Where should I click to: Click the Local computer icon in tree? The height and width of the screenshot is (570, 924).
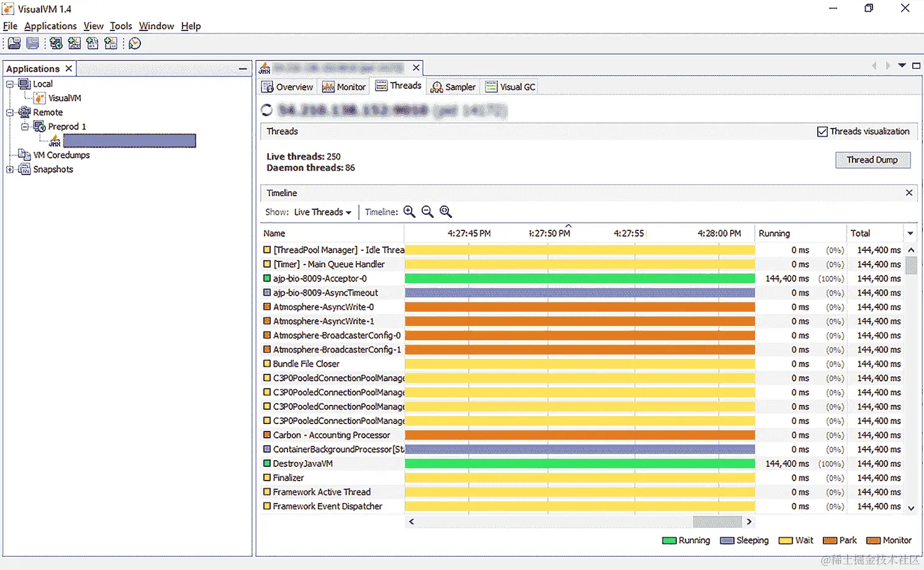click(x=24, y=84)
